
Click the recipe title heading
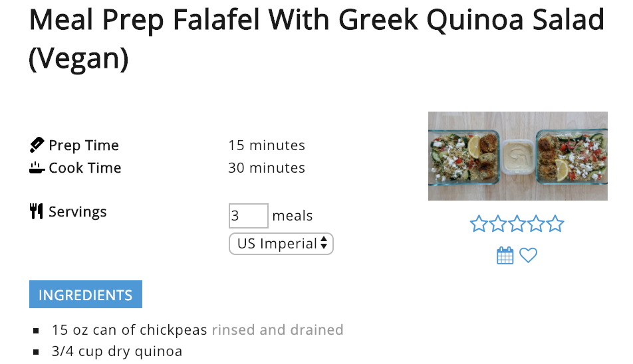tap(316, 39)
